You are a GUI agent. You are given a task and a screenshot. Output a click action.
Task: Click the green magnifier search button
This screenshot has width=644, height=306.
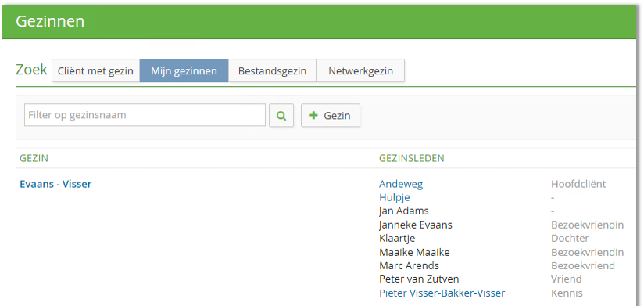click(281, 115)
